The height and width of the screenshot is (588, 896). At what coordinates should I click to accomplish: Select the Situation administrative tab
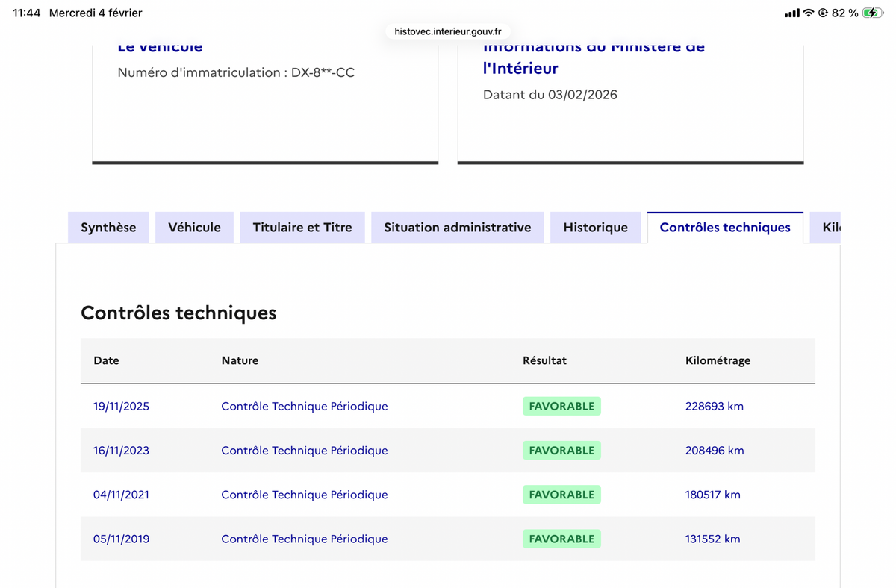[x=458, y=228]
